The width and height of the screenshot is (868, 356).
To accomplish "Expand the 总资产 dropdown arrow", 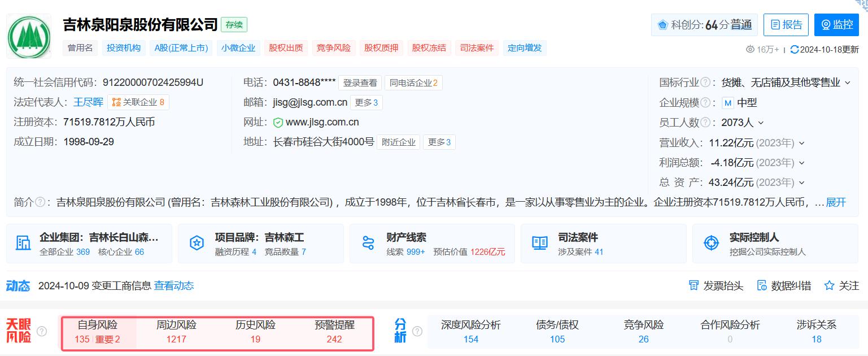I will tap(801, 183).
